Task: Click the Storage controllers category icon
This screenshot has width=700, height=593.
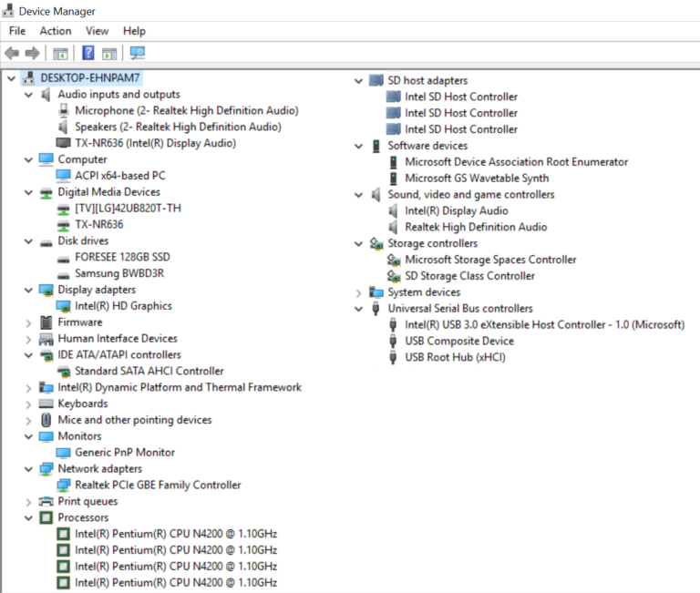Action: (376, 243)
